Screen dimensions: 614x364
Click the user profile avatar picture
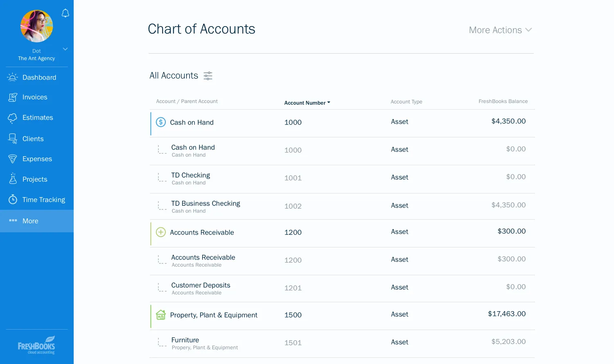click(x=36, y=26)
